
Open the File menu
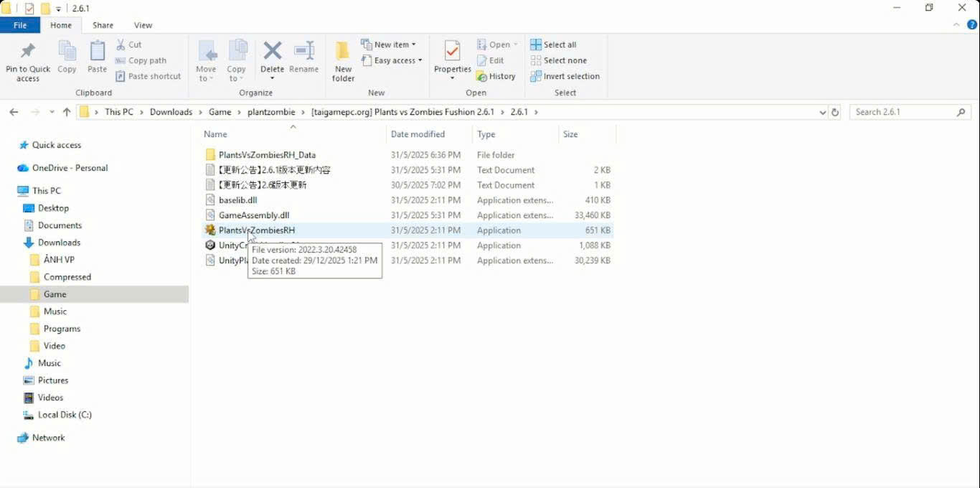pos(20,25)
